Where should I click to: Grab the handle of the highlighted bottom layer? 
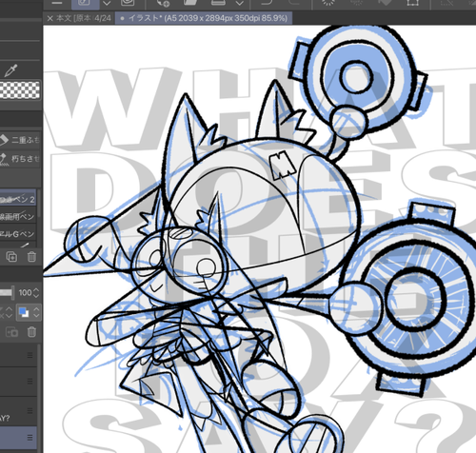click(x=30, y=438)
